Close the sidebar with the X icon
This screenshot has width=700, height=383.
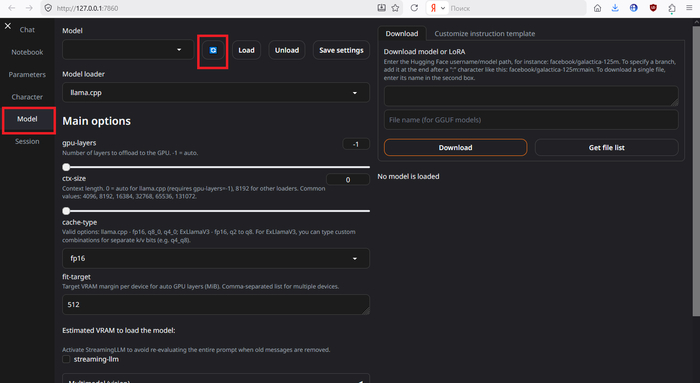(8, 26)
